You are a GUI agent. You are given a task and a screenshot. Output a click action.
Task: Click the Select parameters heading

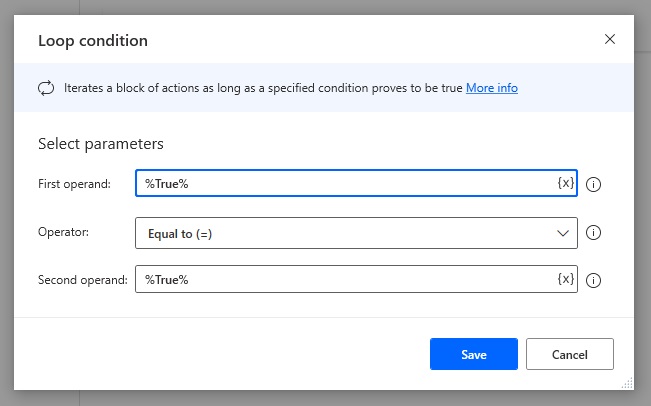coord(101,144)
